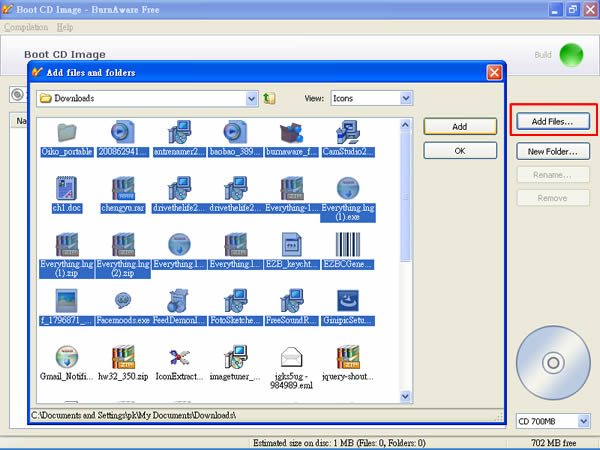Image resolution: width=600 pixels, height=450 pixels.
Task: Click the New Folder... button
Action: pyautogui.click(x=553, y=152)
